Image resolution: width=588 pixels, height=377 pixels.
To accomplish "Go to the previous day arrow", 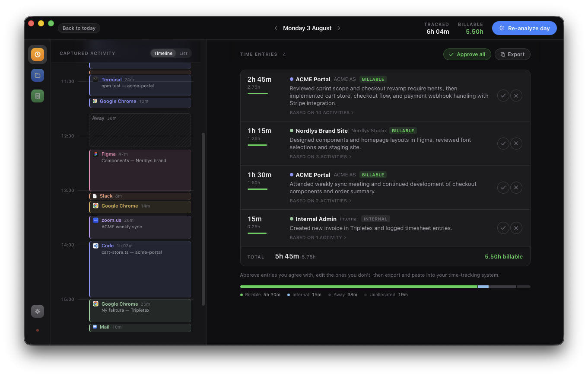I will [276, 28].
